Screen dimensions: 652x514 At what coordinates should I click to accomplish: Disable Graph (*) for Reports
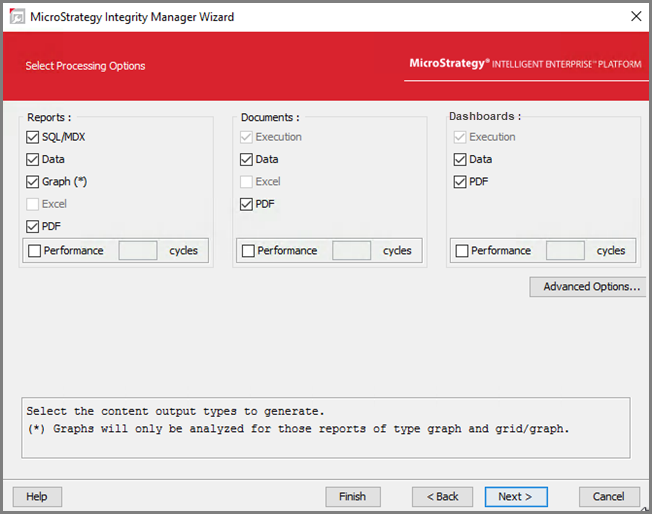coord(34,182)
